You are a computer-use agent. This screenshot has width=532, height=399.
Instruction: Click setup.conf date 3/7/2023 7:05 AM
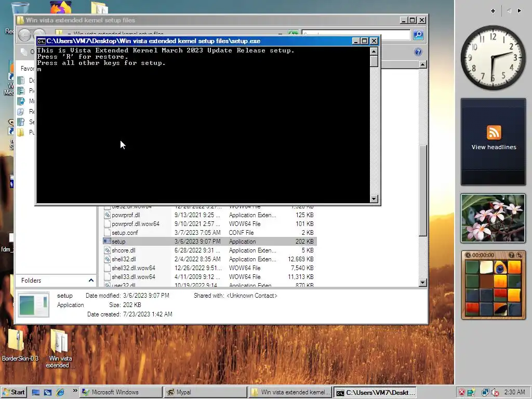[197, 233]
